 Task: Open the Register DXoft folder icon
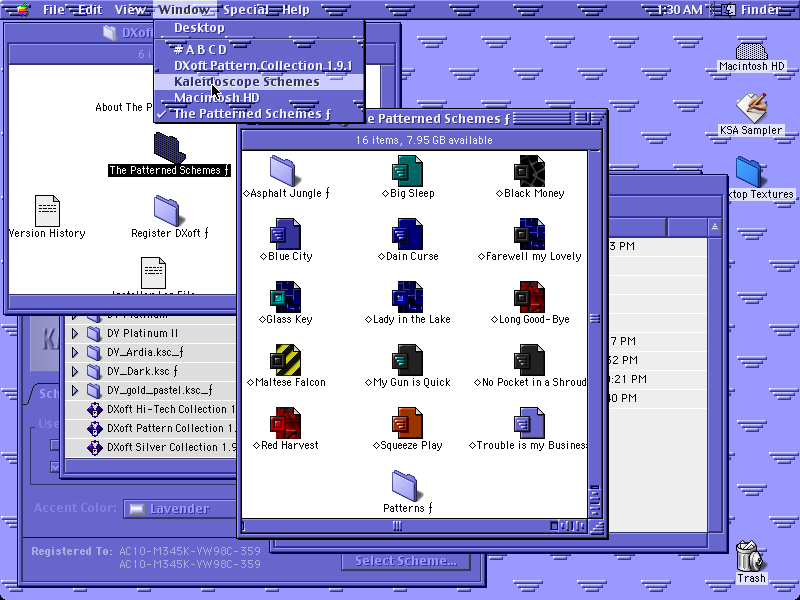point(167,211)
